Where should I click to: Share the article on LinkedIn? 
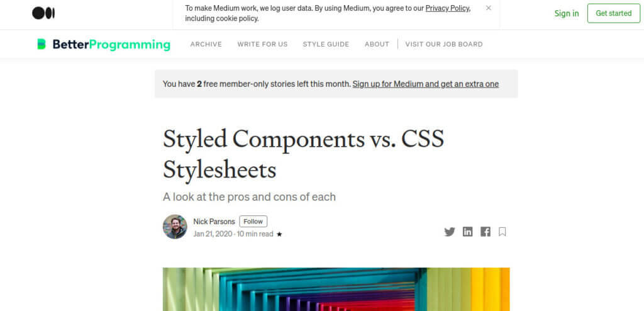[x=467, y=232]
